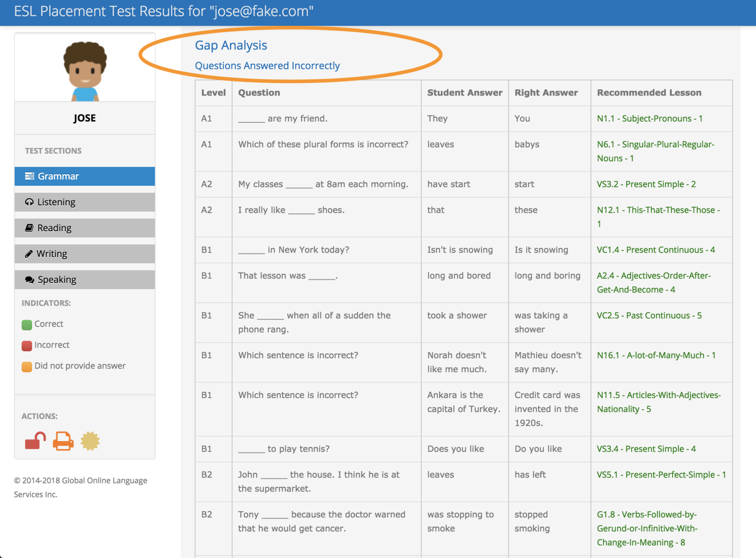The width and height of the screenshot is (756, 558).
Task: Select the Writing test section
Action: pyautogui.click(x=85, y=254)
